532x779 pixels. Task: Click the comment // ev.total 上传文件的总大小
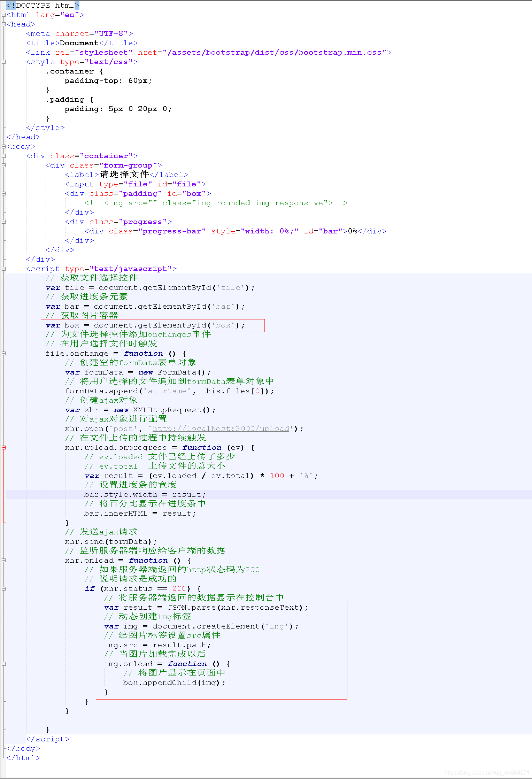(x=155, y=466)
